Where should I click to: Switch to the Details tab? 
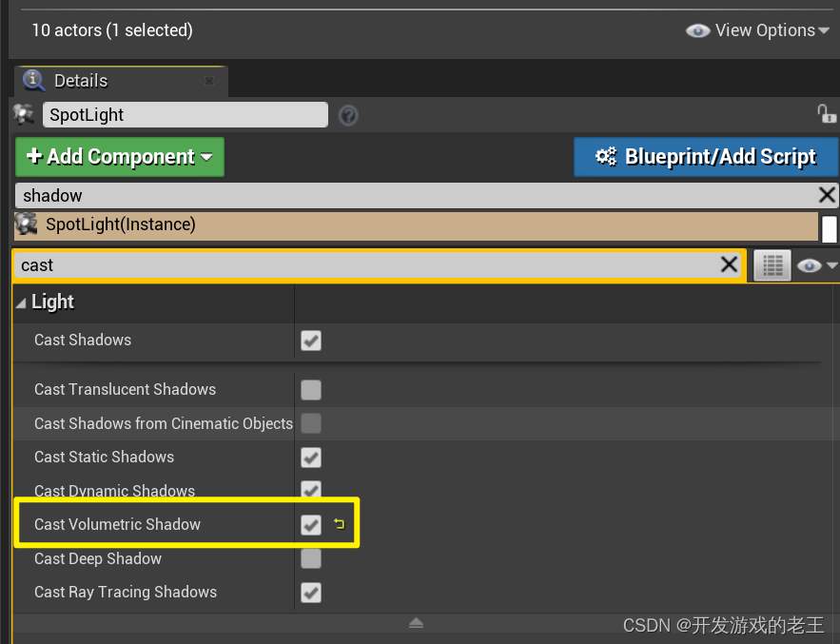point(121,81)
